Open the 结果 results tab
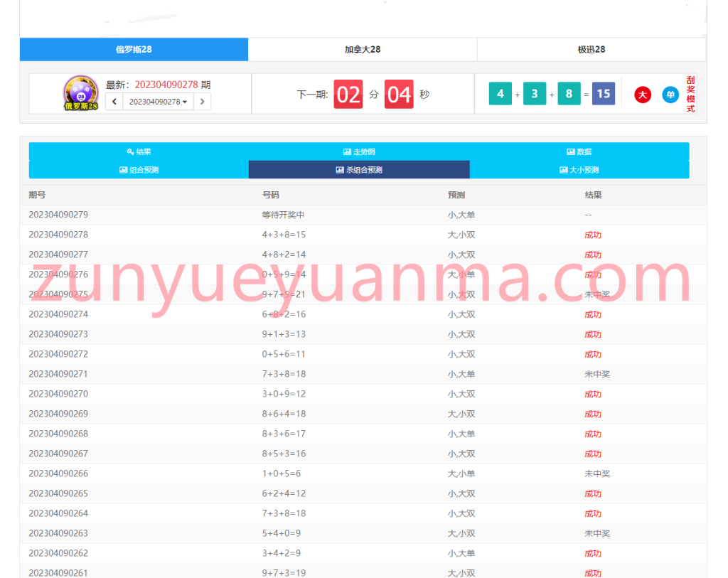 coord(139,152)
